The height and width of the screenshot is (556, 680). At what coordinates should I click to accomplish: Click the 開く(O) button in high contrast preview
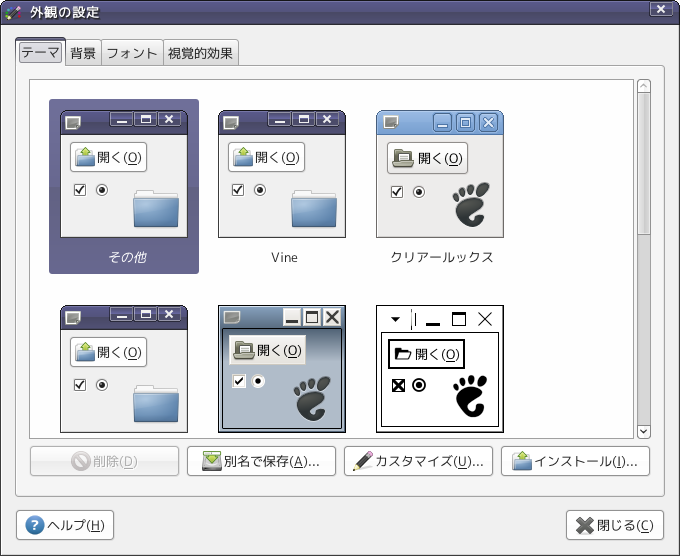pos(426,354)
